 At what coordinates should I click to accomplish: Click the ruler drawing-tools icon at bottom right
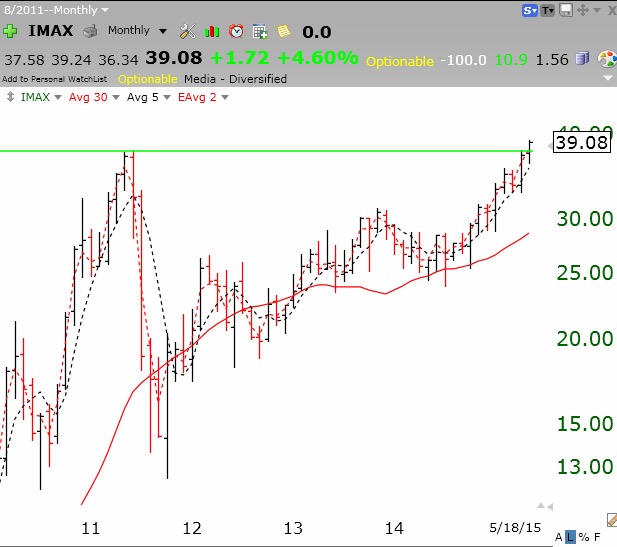pos(612,519)
